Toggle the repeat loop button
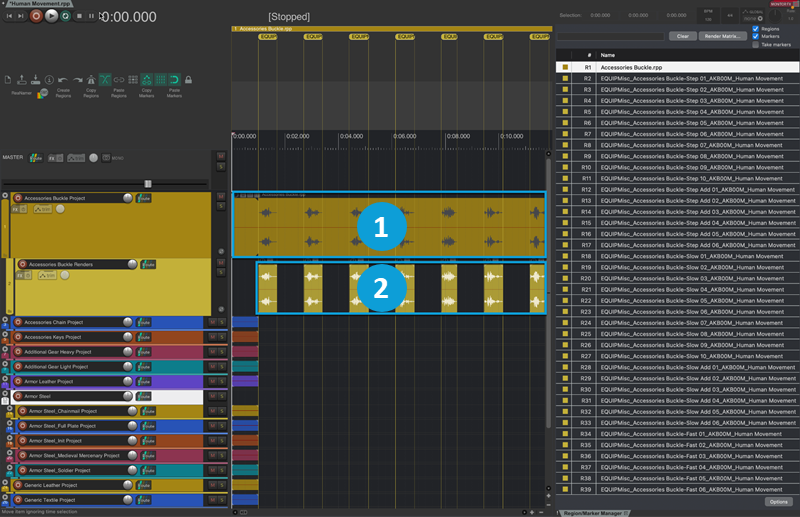The width and height of the screenshot is (800, 517). tap(65, 16)
